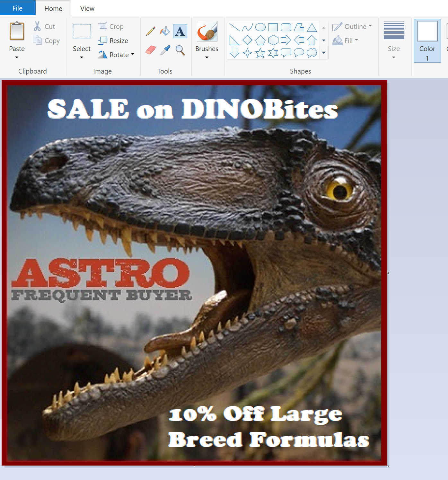Switch to the Home tab

pos(53,8)
